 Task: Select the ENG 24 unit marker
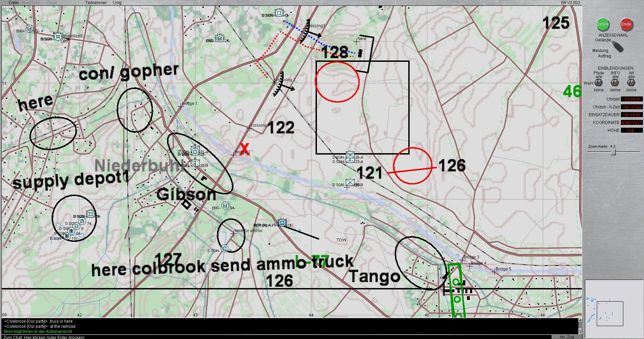point(220,38)
